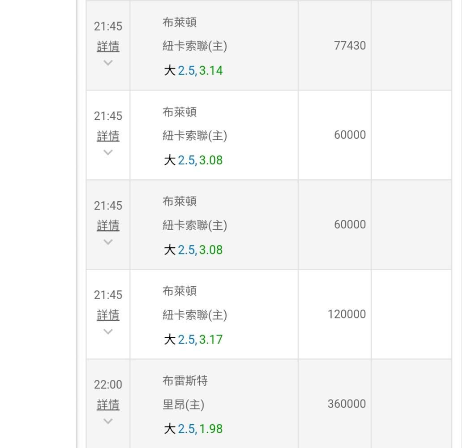
Task: Expand chevron under the 22:00 布雷斯特 match
Action: click(x=108, y=421)
